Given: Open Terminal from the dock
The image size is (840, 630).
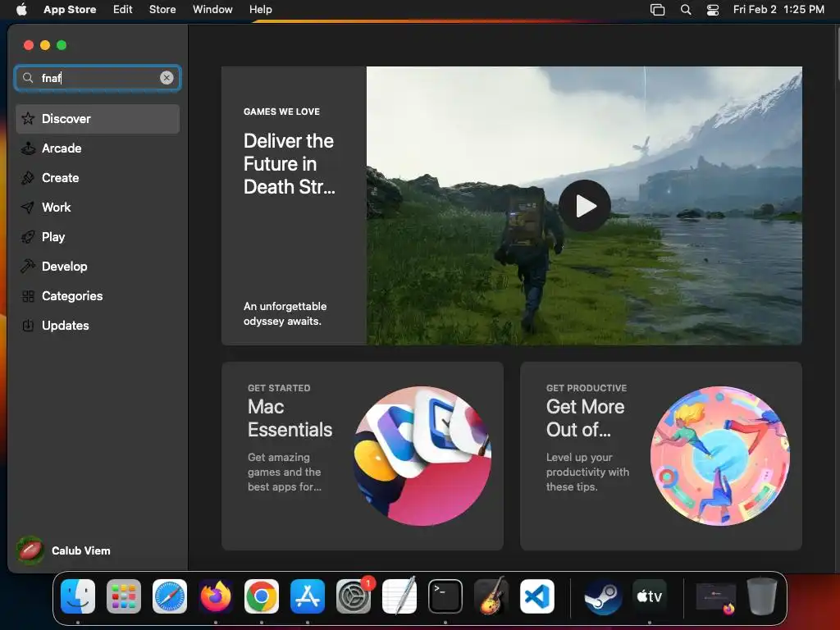Looking at the screenshot, I should tap(445, 596).
